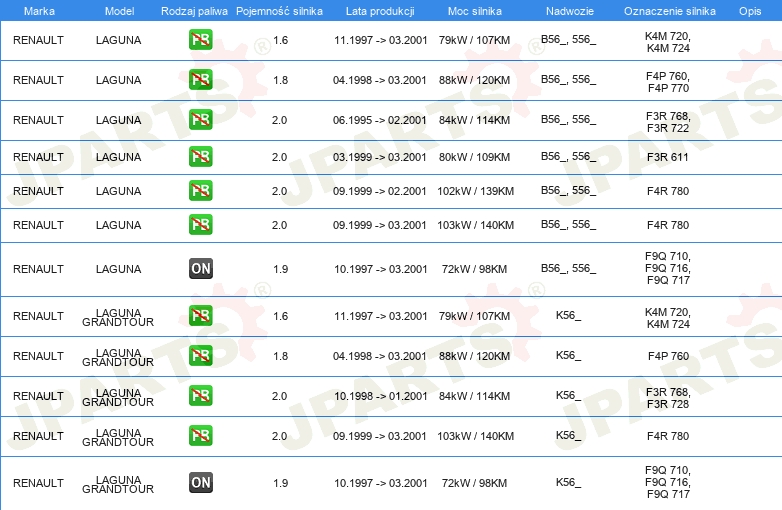Click the petrol icon in the Laguna B56_ 103kW row
Screen dimensions: 782x510
click(x=200, y=224)
